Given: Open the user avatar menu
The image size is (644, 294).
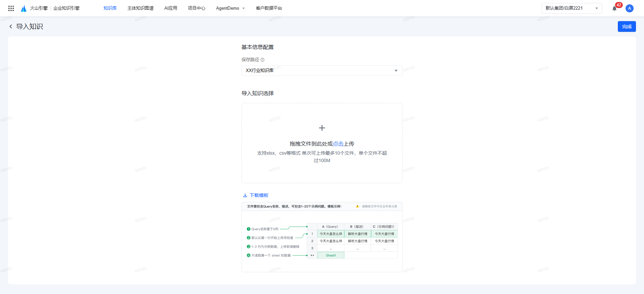Looking at the screenshot, I should click(630, 8).
